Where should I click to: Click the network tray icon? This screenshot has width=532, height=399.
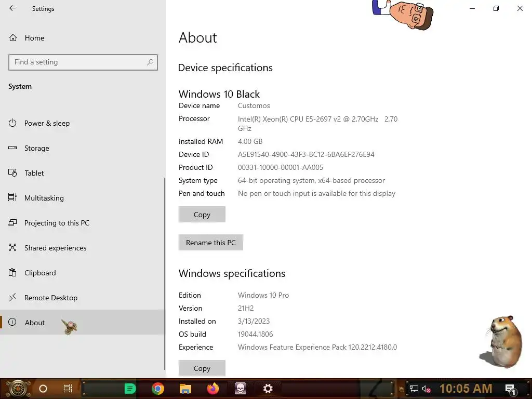[x=414, y=389]
